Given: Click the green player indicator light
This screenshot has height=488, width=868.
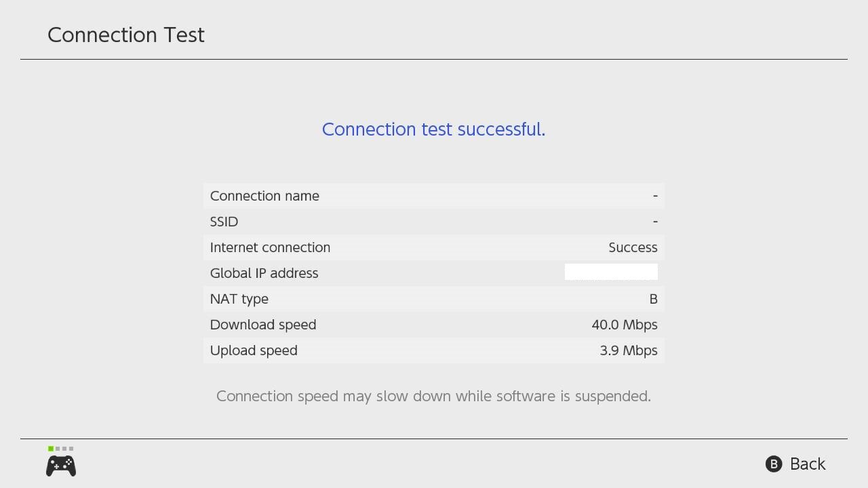Looking at the screenshot, I should coord(51,449).
